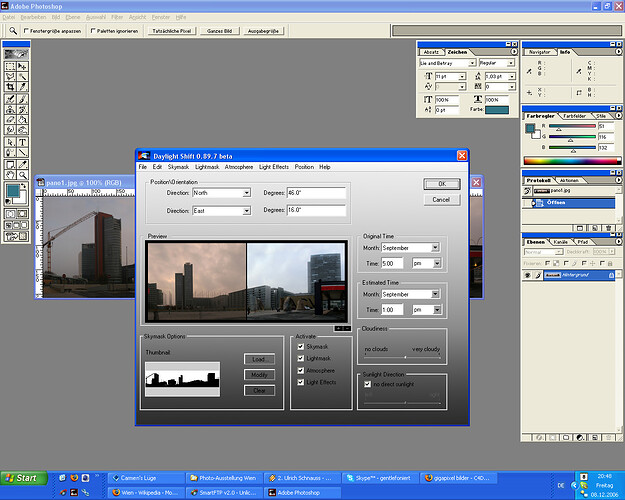This screenshot has height=500, width=625.
Task: Click the Modify skymask button
Action: pos(259,375)
